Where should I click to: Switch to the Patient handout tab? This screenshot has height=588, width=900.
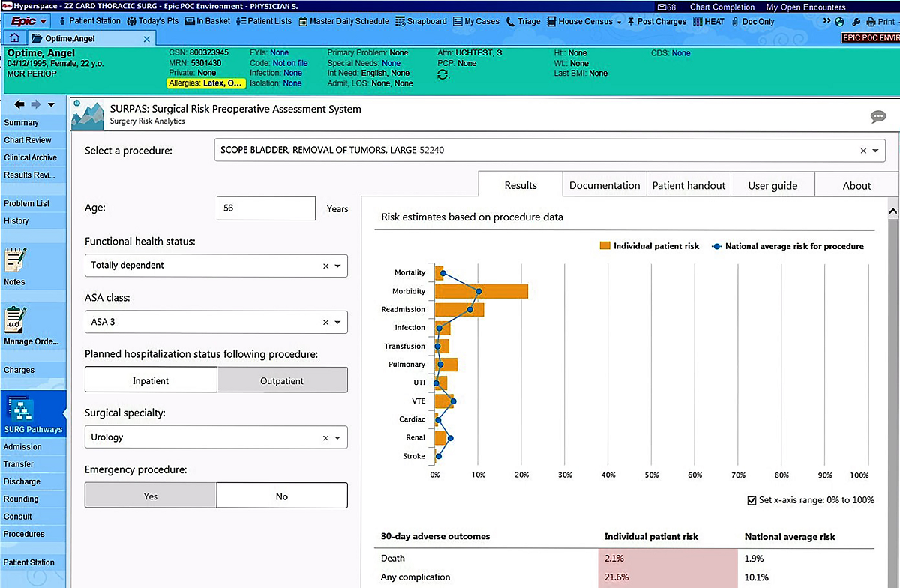(688, 185)
